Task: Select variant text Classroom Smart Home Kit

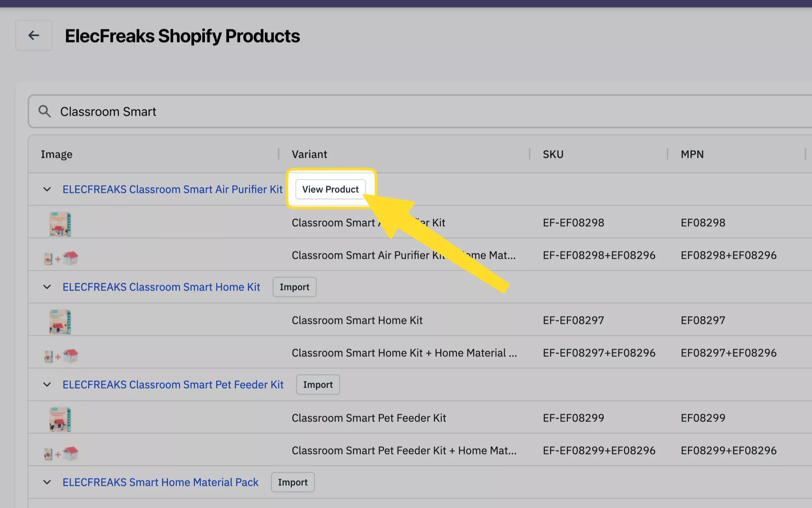Action: 357,320
